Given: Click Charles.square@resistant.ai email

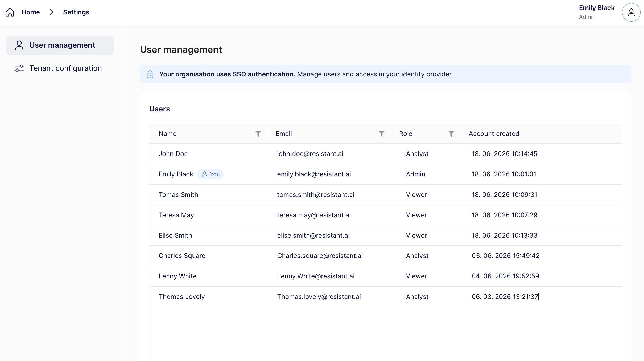Looking at the screenshot, I should tap(320, 256).
